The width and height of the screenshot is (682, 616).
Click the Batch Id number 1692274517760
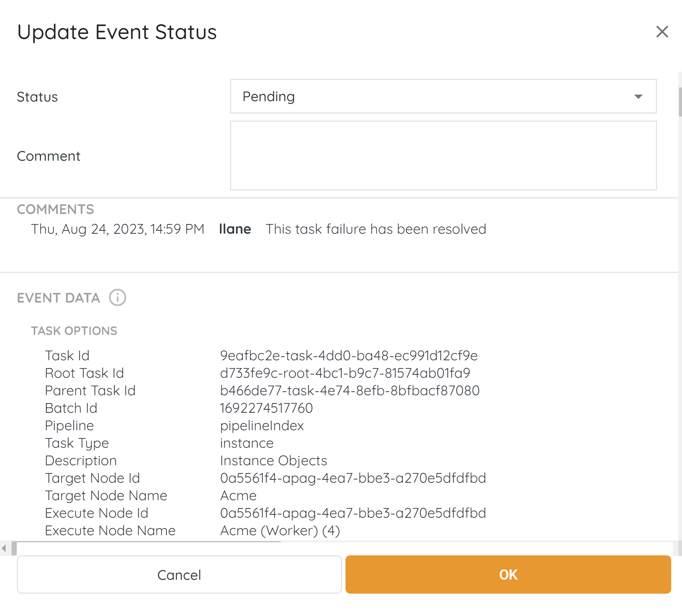point(266,408)
